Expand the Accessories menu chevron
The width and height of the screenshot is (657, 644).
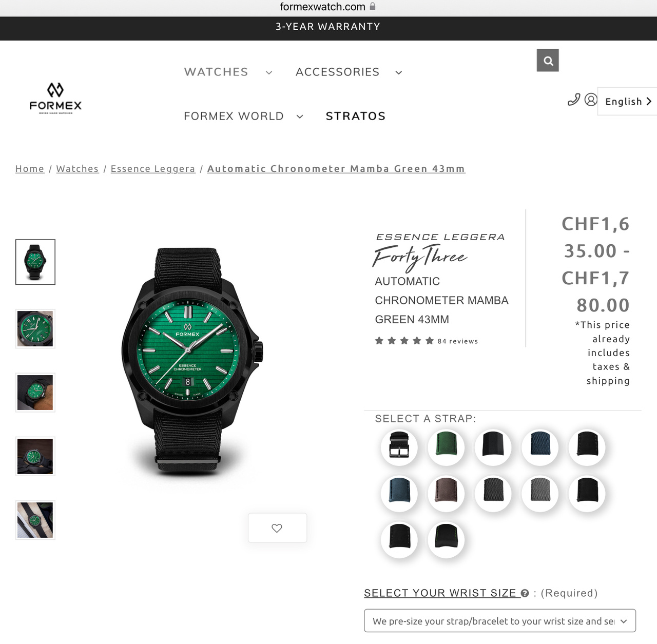click(x=399, y=73)
